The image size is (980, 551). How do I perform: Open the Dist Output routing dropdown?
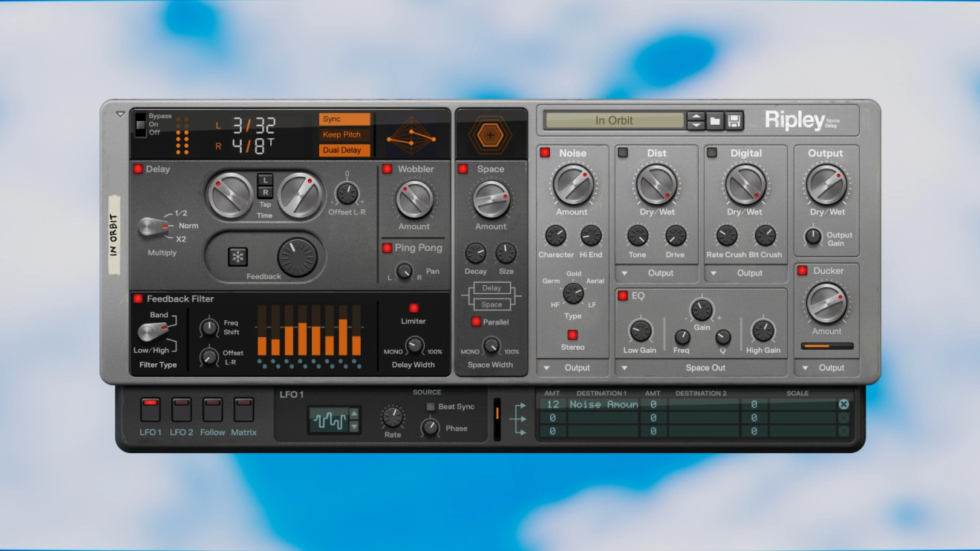coord(656,273)
